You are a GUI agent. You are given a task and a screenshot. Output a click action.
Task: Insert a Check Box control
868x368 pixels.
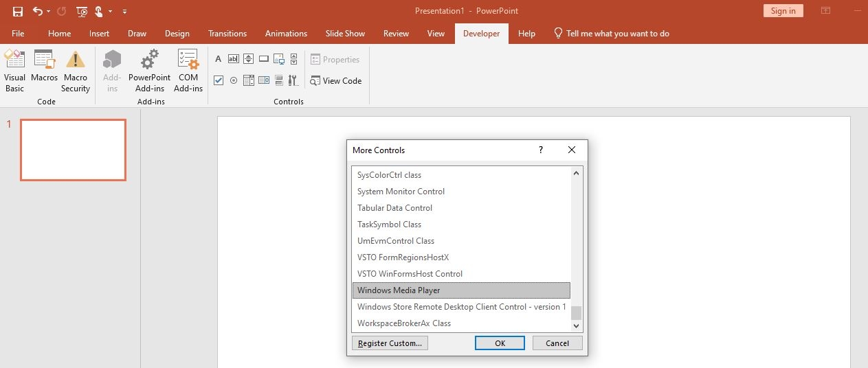tap(219, 80)
